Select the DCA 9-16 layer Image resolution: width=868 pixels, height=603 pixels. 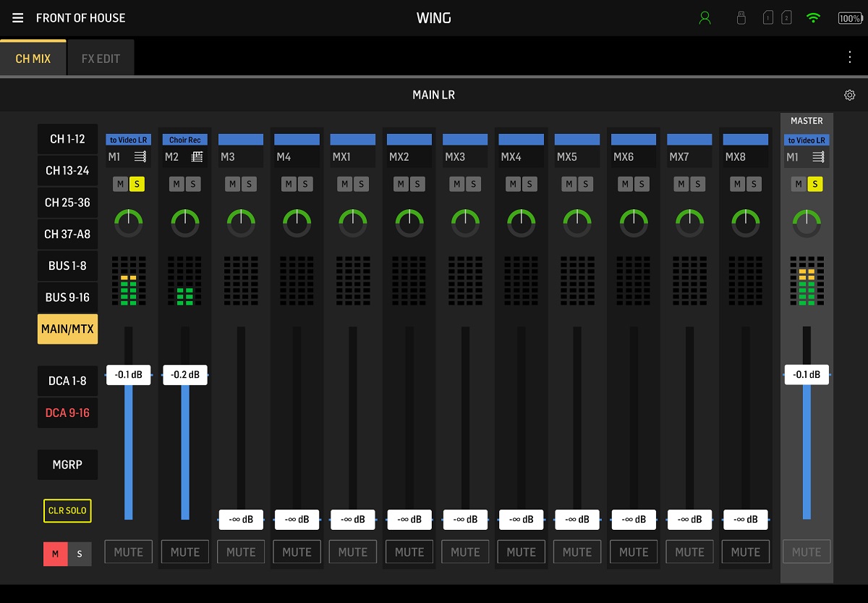pos(67,413)
